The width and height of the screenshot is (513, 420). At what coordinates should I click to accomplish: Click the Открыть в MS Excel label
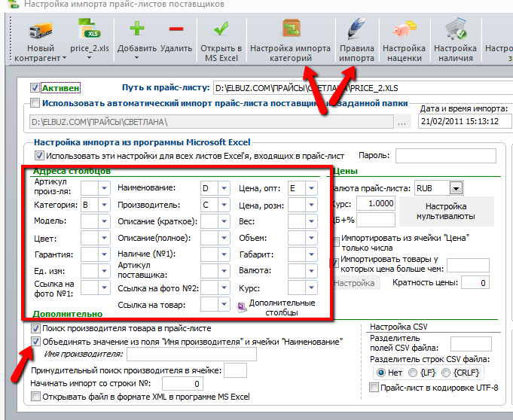(x=221, y=53)
